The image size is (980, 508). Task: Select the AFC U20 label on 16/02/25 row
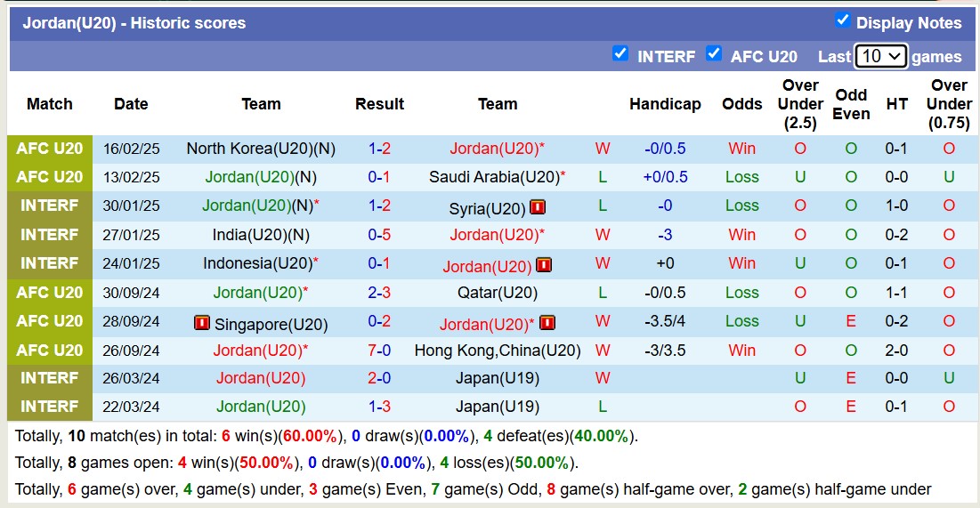tap(50, 149)
